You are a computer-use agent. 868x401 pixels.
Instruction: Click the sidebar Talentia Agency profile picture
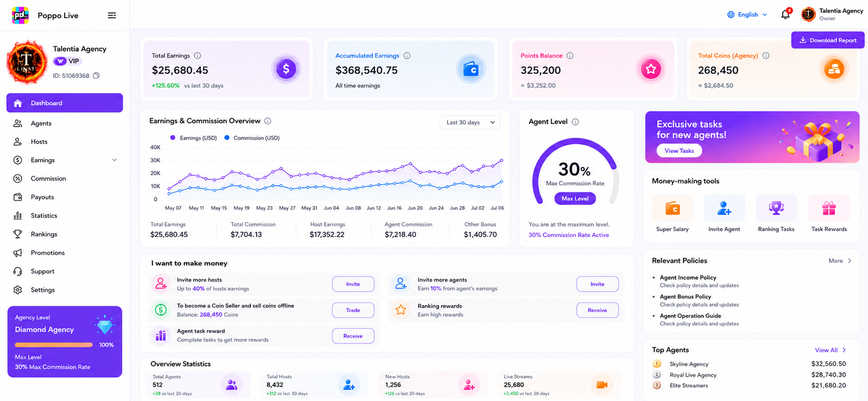27,62
